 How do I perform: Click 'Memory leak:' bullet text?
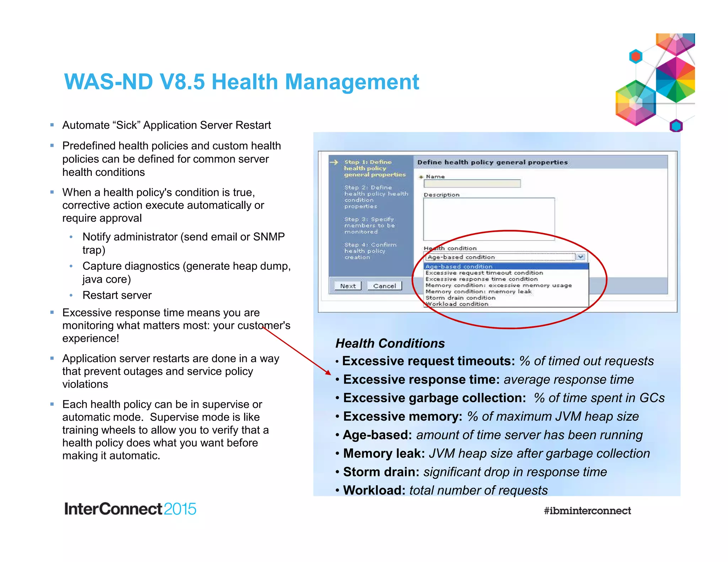tap(384, 453)
